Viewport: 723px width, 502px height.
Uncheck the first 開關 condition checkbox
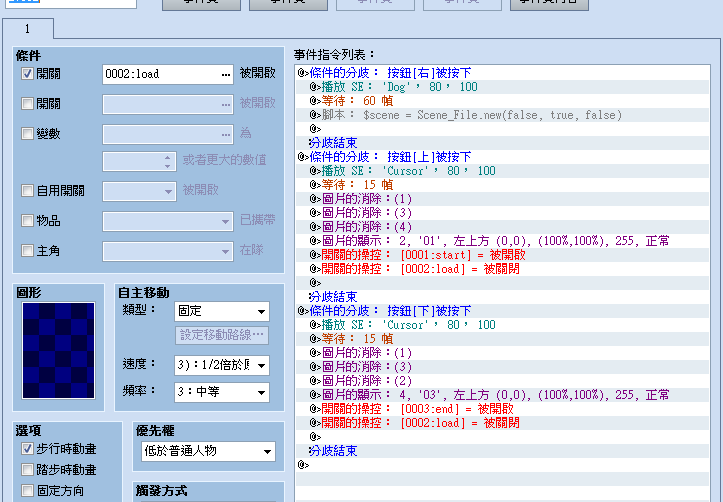pos(27,74)
